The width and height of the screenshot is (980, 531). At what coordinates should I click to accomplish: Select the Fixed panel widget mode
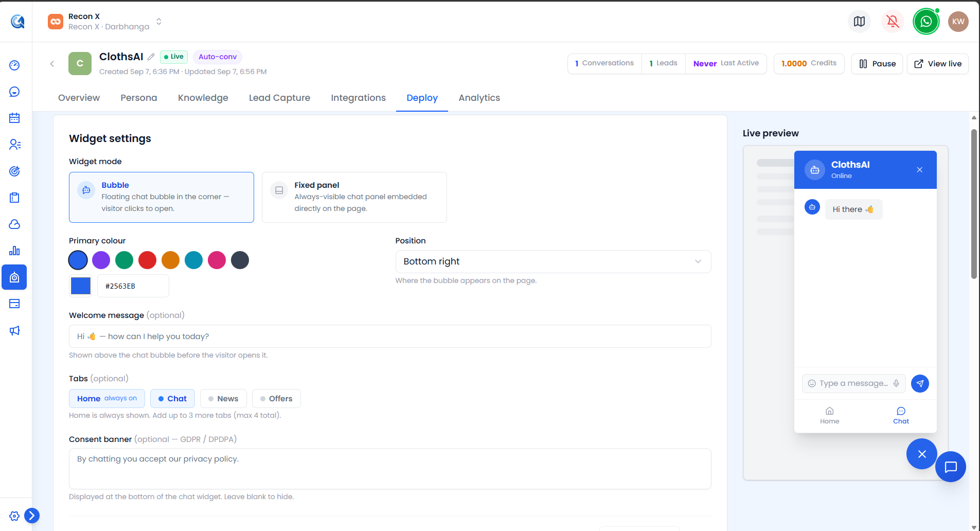click(x=354, y=197)
